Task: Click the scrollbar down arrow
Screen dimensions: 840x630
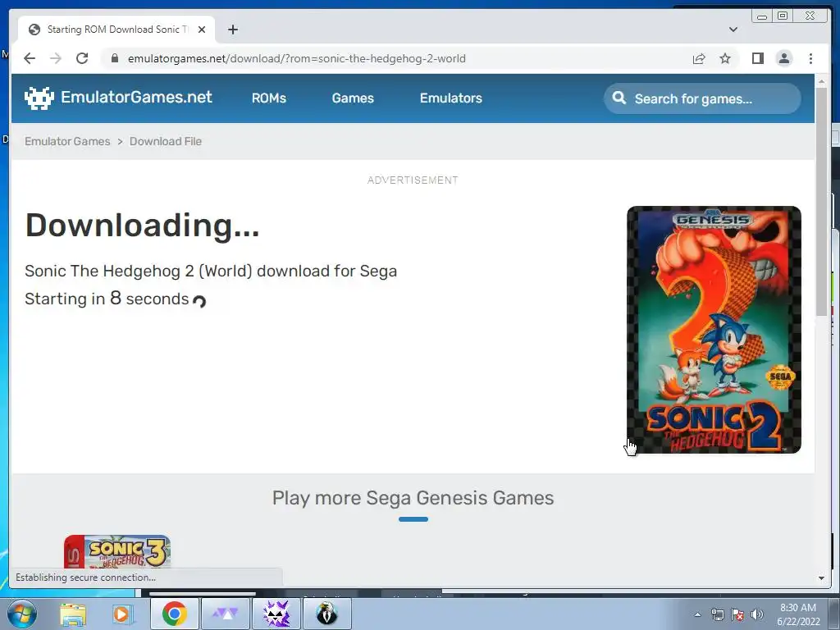Action: (x=822, y=578)
